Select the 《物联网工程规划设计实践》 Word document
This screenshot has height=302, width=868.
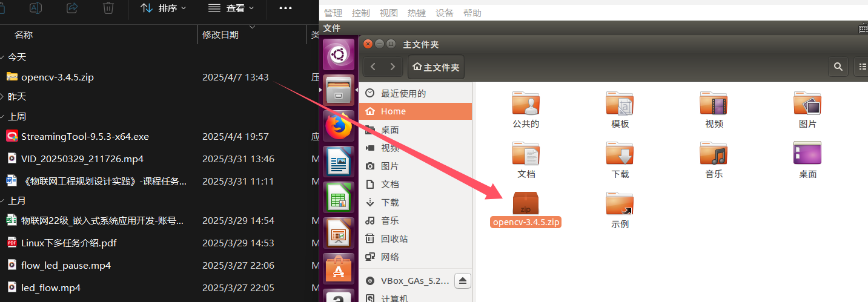point(159,181)
